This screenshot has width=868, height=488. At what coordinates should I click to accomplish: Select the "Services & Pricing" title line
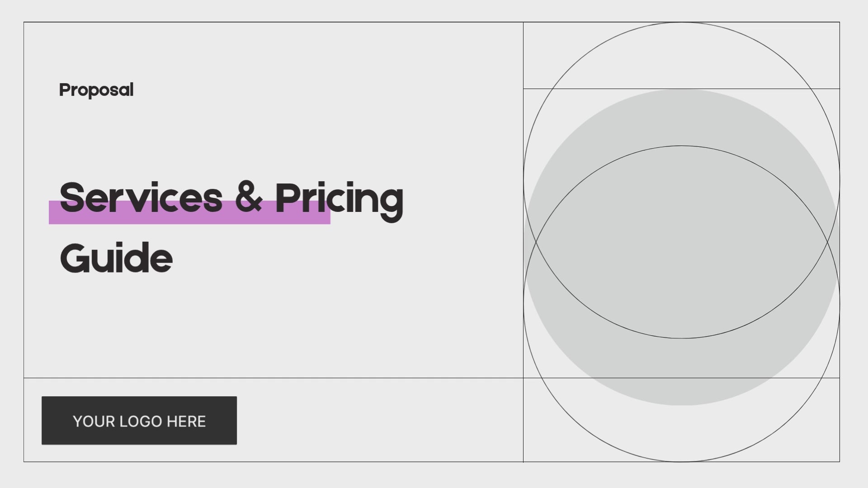coord(231,199)
